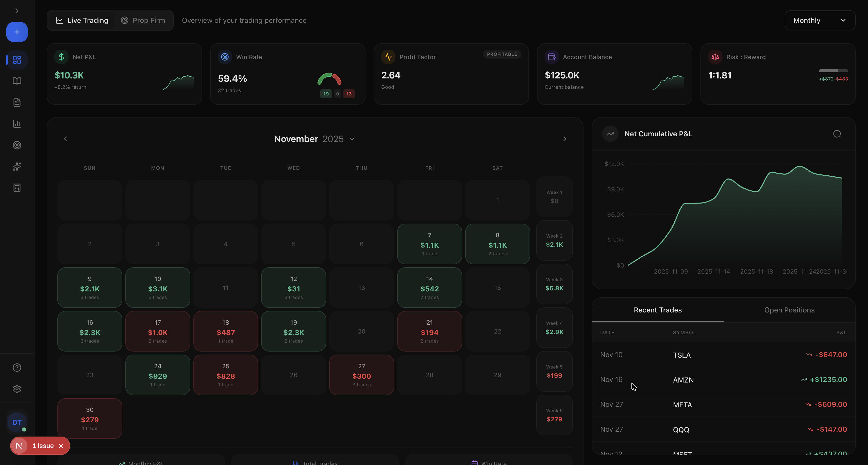868x465 pixels.
Task: Open the bar chart analytics sidebar icon
Action: (17, 124)
